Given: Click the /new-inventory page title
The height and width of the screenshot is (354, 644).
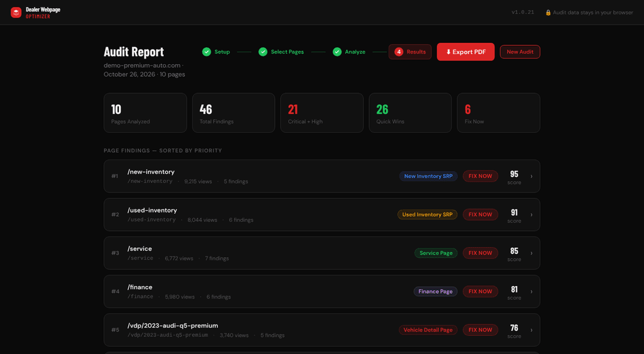Looking at the screenshot, I should 151,172.
